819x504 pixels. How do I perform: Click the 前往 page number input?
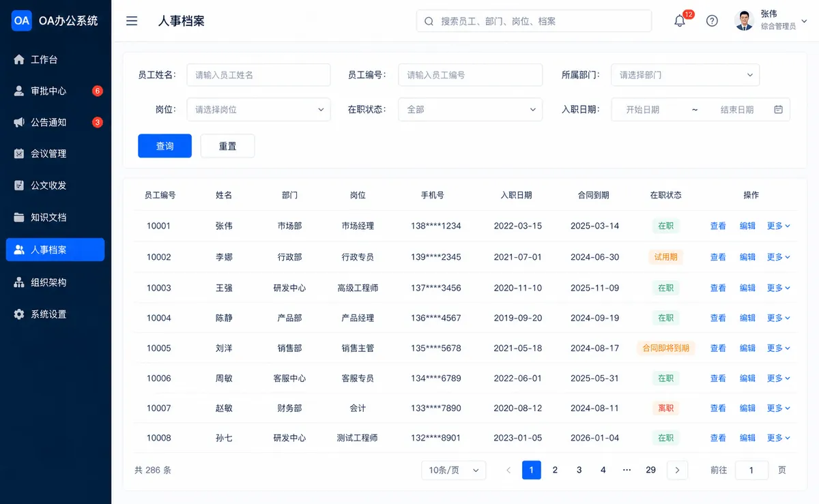[751, 470]
